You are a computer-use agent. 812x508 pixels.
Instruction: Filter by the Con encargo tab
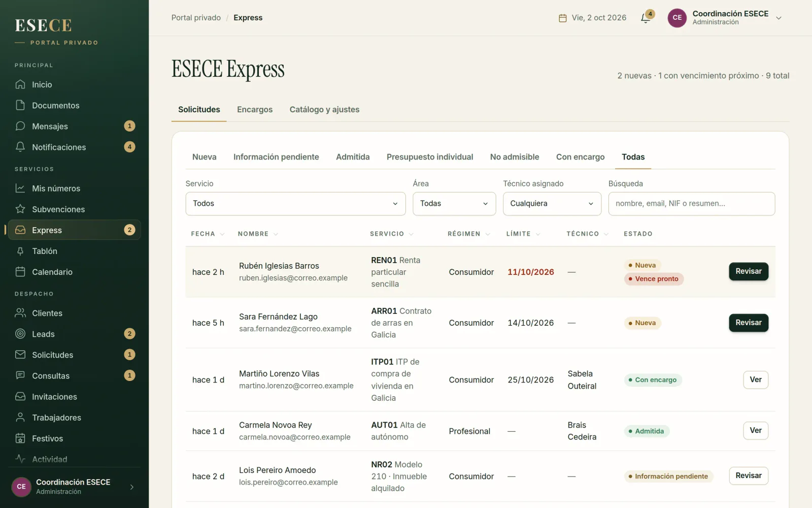tap(580, 157)
